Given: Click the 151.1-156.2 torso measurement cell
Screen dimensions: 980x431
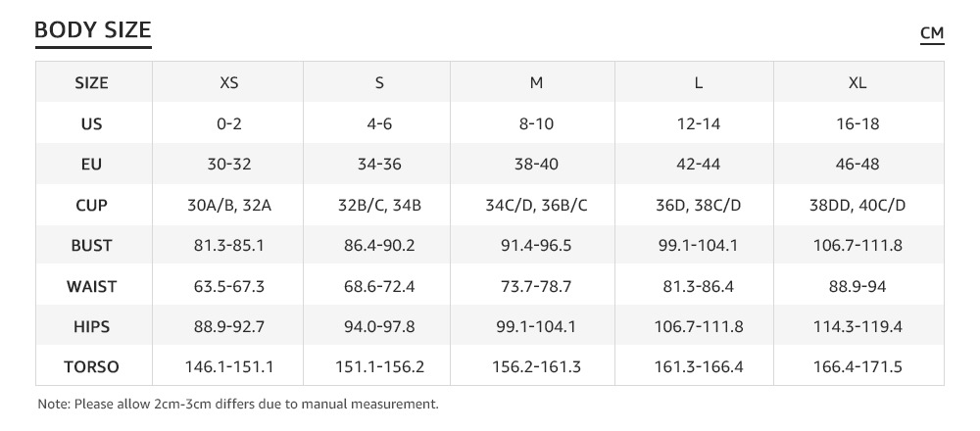Looking at the screenshot, I should tap(379, 368).
